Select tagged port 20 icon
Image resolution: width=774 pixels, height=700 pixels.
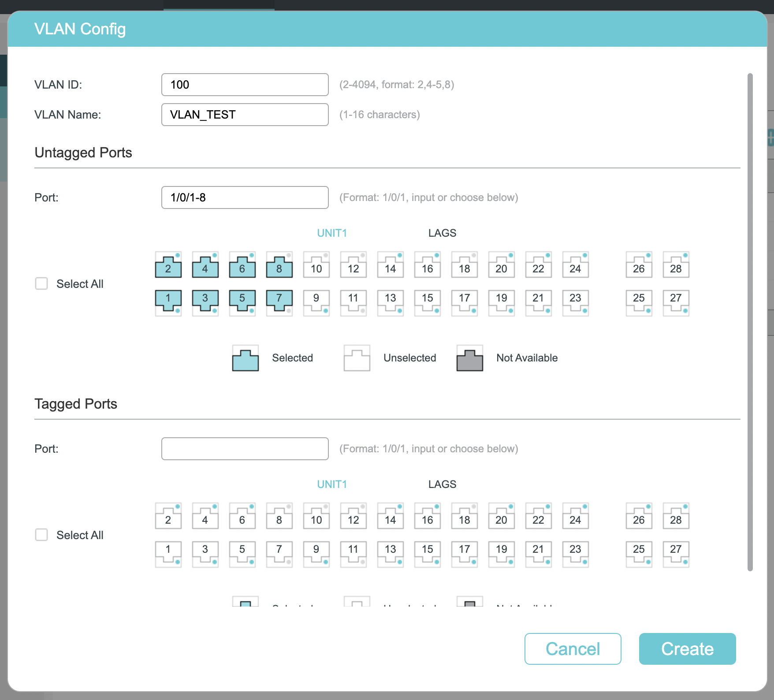tap(502, 516)
